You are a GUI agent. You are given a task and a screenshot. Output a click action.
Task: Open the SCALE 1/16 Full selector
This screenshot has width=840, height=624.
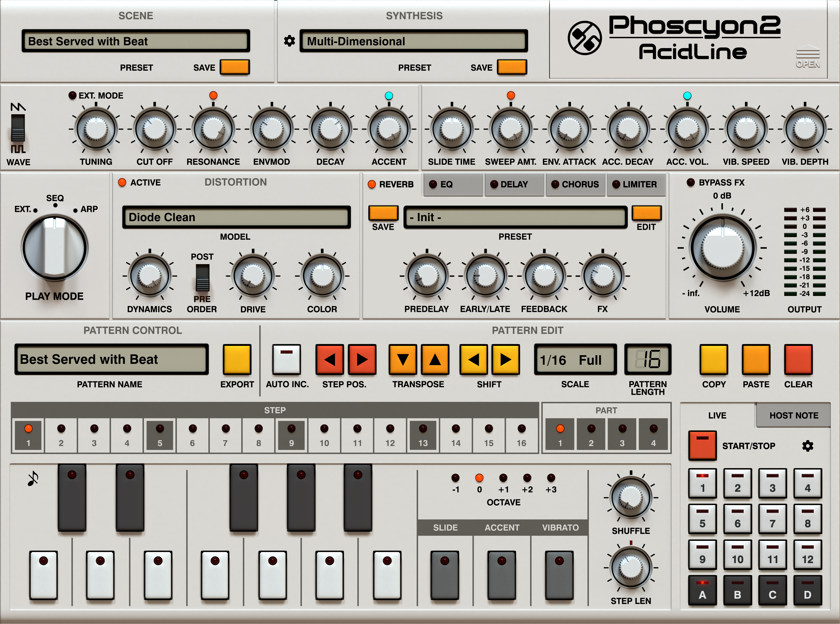point(575,360)
